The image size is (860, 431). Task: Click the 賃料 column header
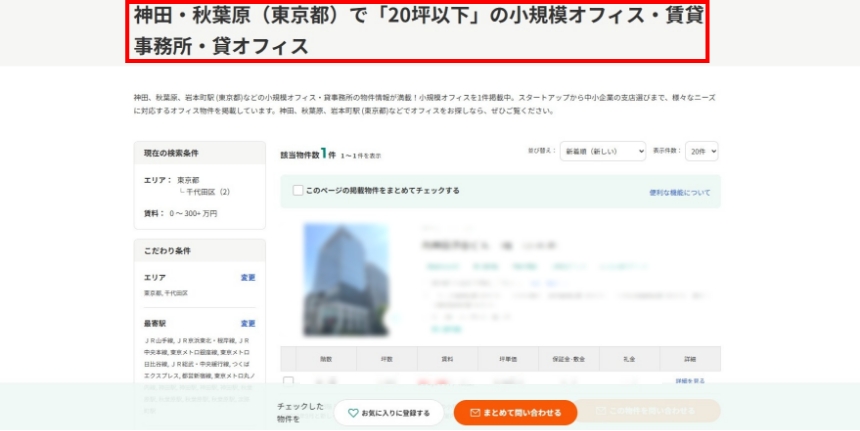pos(447,358)
